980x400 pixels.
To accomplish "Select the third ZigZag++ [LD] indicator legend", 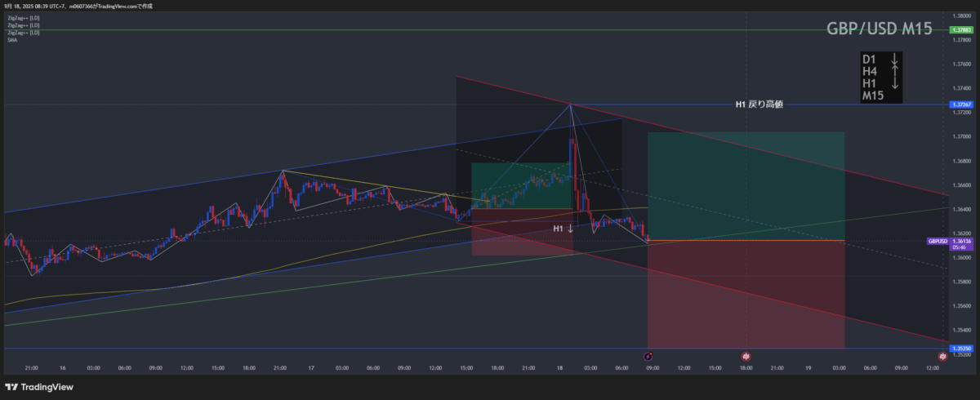I will point(23,33).
